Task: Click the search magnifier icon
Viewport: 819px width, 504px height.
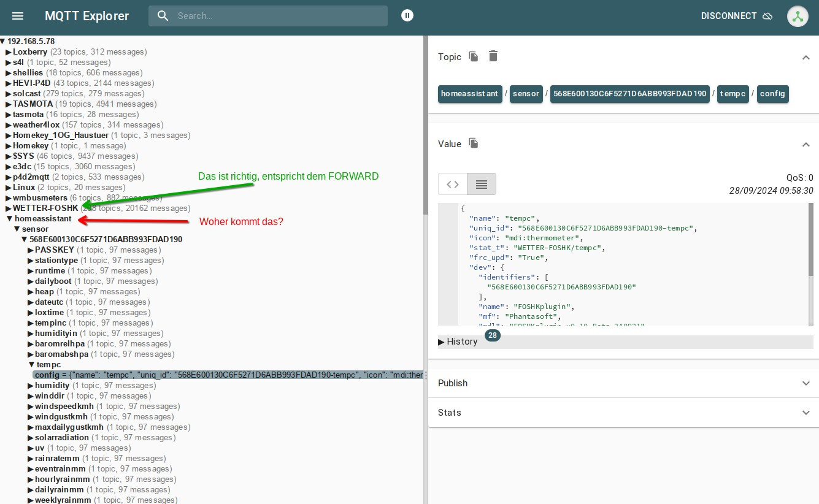Action: (x=163, y=16)
